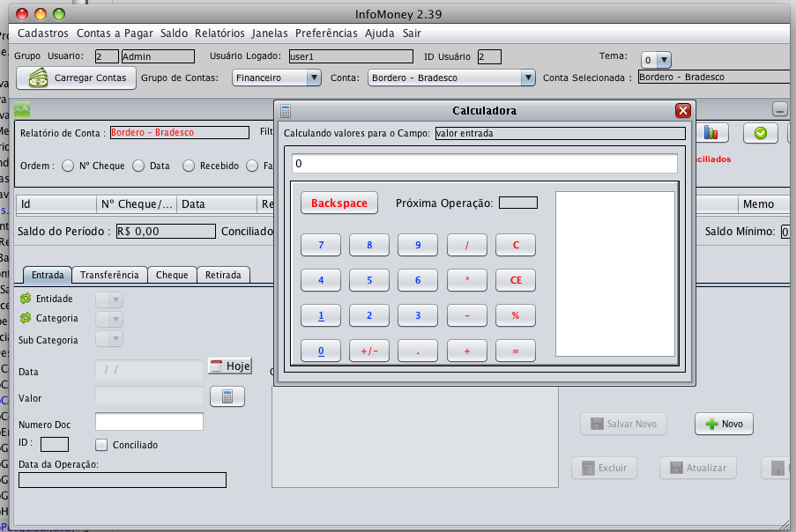796x532 pixels.
Task: Click calculator key 2
Action: click(369, 315)
